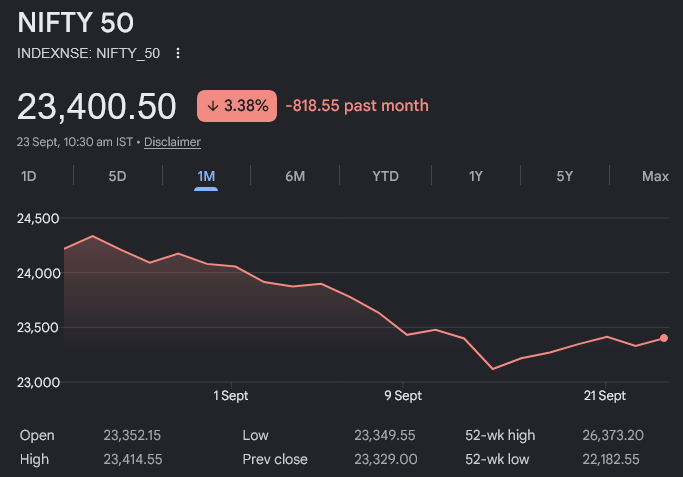This screenshot has height=477, width=683.
Task: Click the current price dot on chart
Action: click(663, 338)
